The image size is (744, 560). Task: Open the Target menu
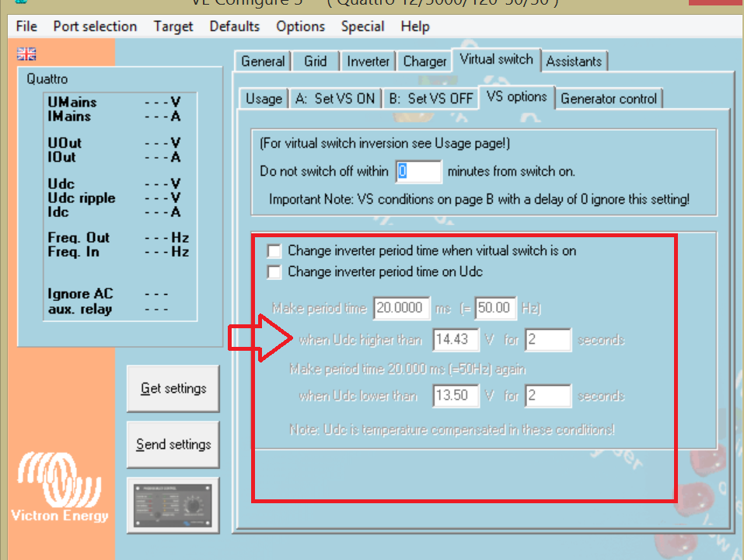pyautogui.click(x=173, y=26)
